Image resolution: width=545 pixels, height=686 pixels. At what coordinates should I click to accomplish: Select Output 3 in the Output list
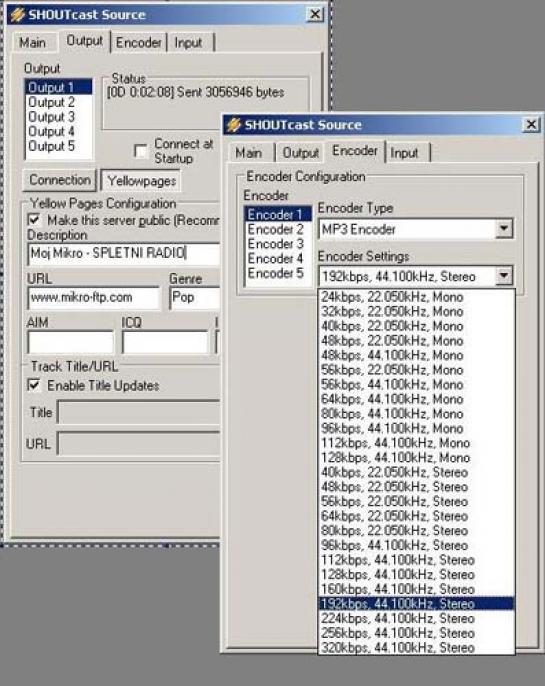pyautogui.click(x=59, y=117)
